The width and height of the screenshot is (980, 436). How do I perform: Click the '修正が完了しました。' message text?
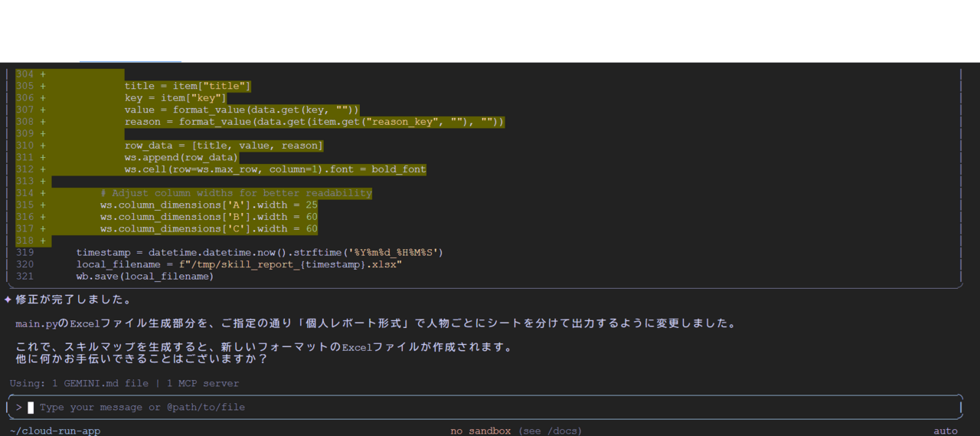(73, 300)
